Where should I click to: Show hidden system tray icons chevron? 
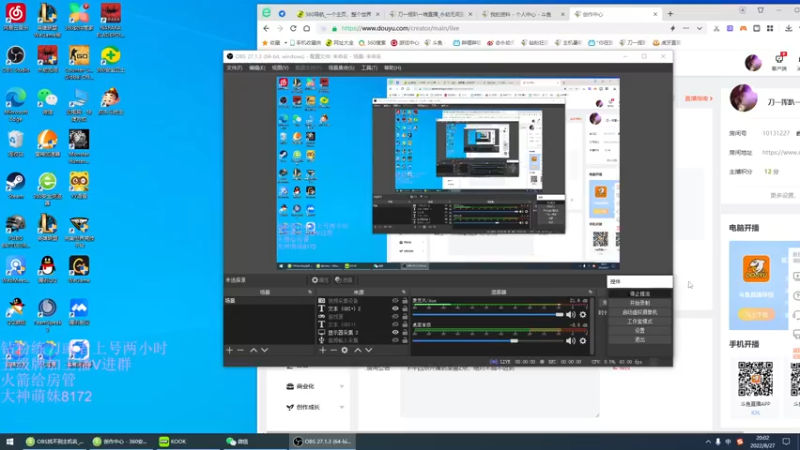tap(708, 442)
